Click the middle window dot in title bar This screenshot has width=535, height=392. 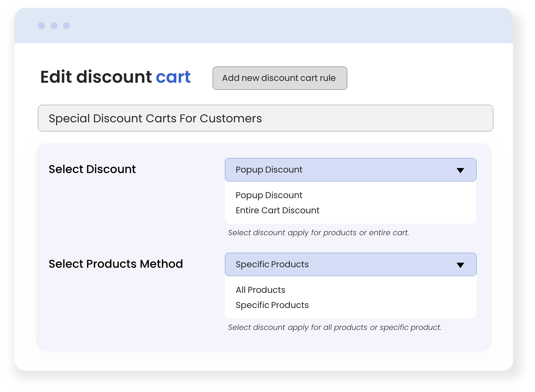tap(54, 26)
